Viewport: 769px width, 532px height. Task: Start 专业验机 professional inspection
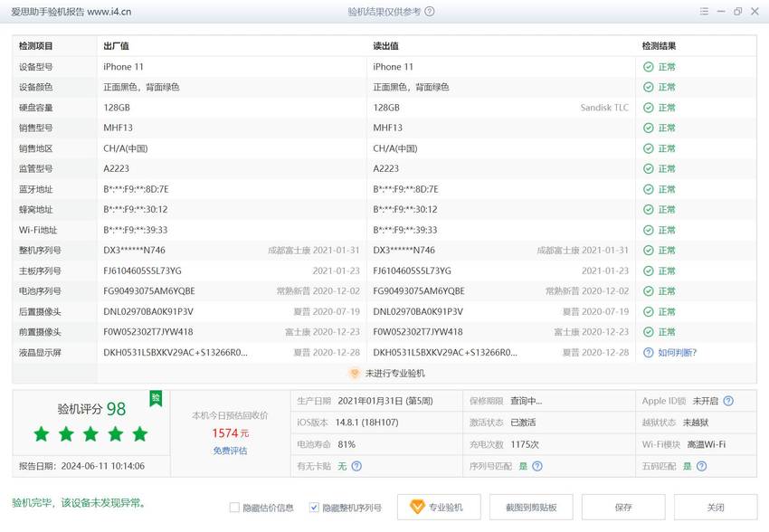(x=439, y=507)
